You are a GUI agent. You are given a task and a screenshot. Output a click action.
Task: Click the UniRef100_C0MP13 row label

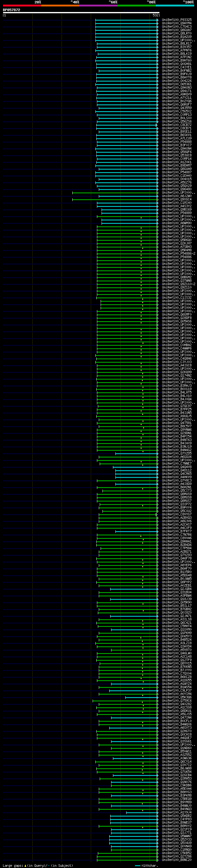point(177,115)
